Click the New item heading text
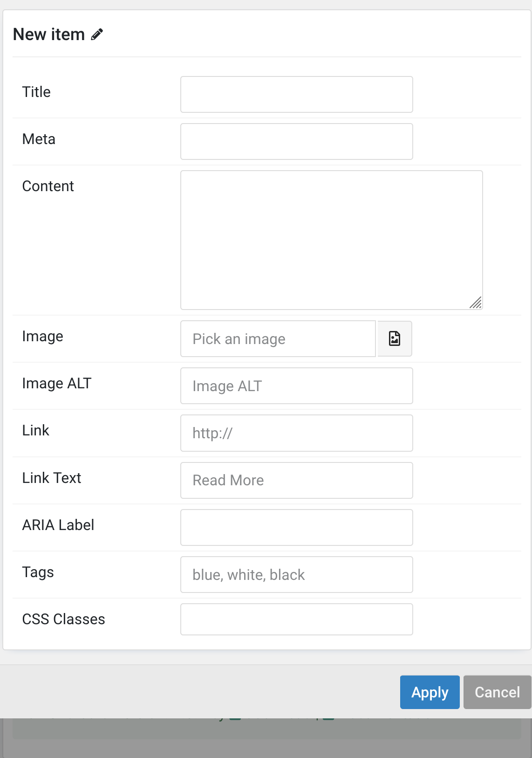Viewport: 532px width, 758px height. (x=49, y=34)
